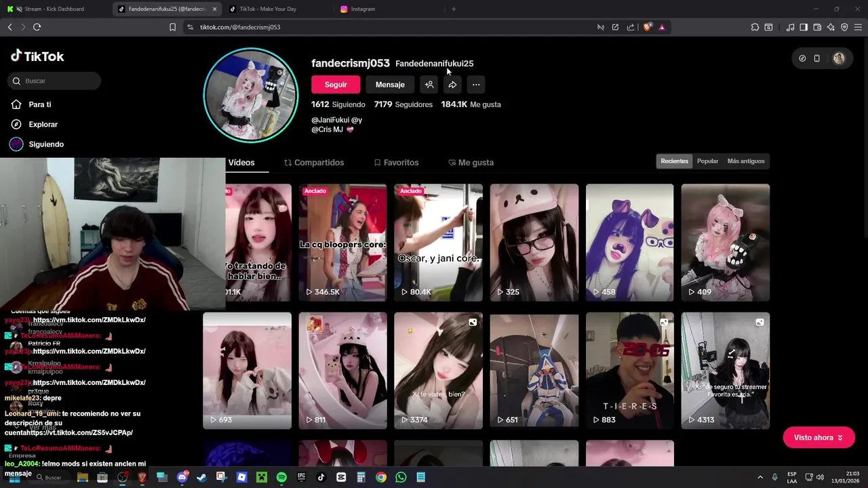
Task: Click the 1612 Siguiendo count
Action: click(x=338, y=104)
